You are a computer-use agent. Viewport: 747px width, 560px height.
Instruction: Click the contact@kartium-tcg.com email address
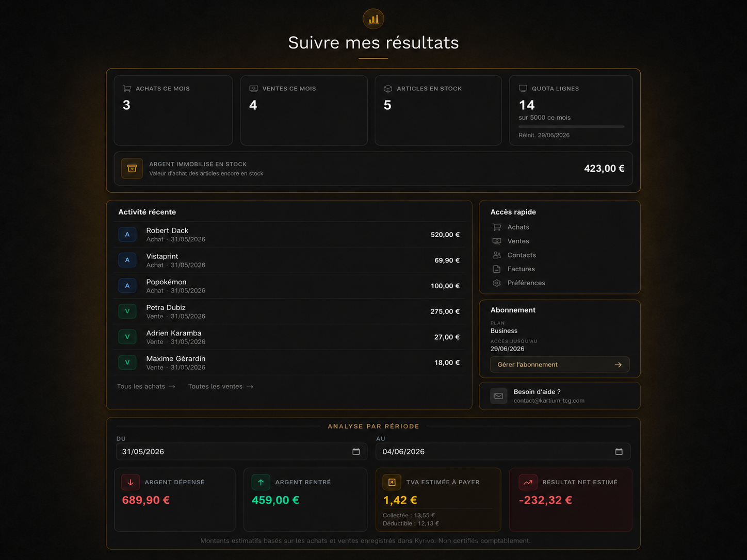coord(549,401)
